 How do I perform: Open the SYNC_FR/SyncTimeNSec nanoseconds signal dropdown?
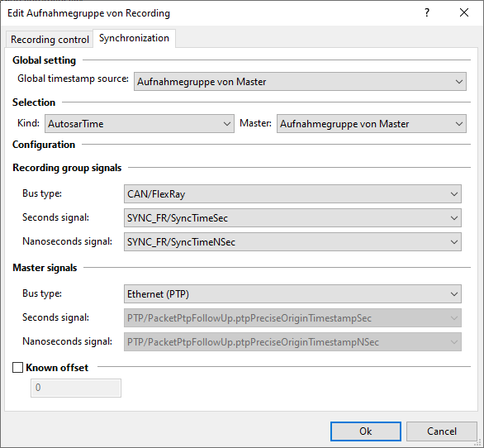pos(292,241)
